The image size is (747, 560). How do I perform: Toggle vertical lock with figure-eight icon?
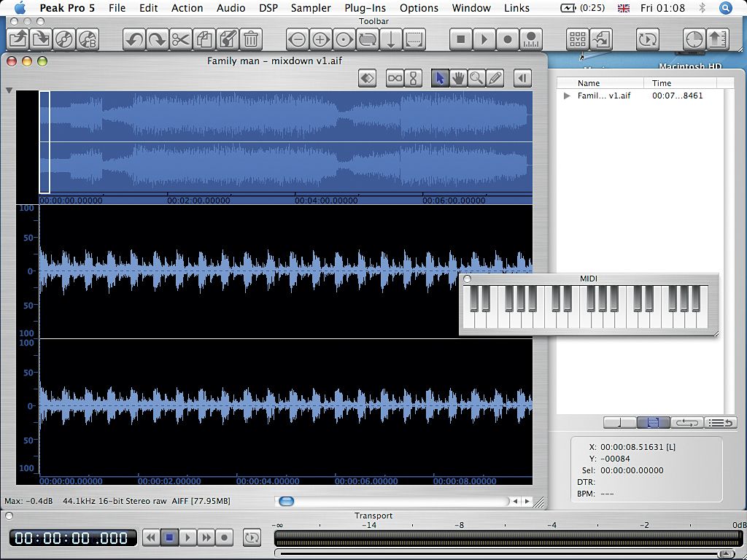413,78
